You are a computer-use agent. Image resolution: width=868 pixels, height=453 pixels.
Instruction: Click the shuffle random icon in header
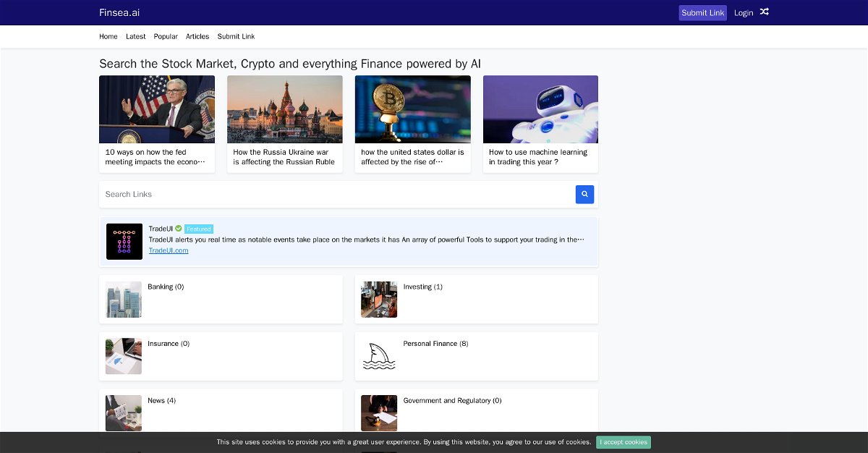click(x=764, y=12)
